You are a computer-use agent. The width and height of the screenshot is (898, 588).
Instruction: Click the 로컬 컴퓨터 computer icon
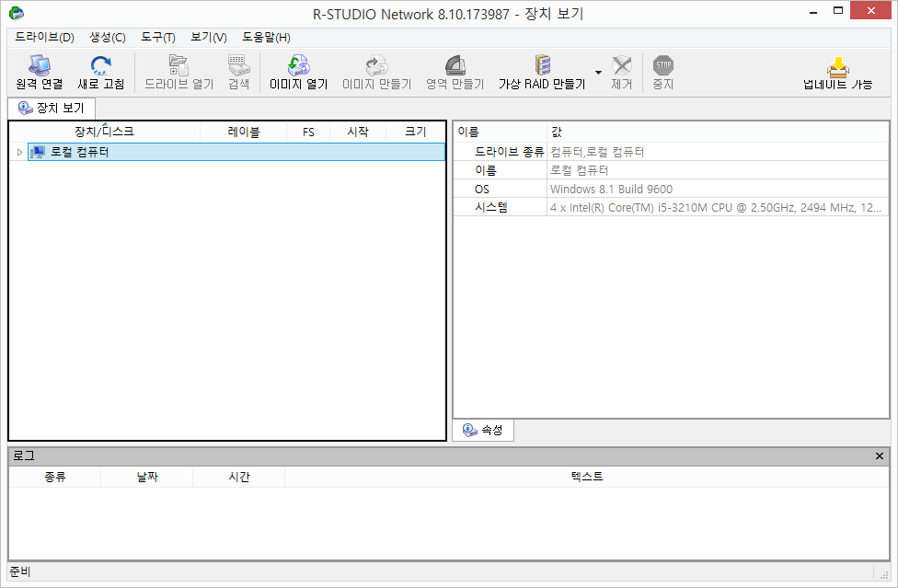[38, 152]
